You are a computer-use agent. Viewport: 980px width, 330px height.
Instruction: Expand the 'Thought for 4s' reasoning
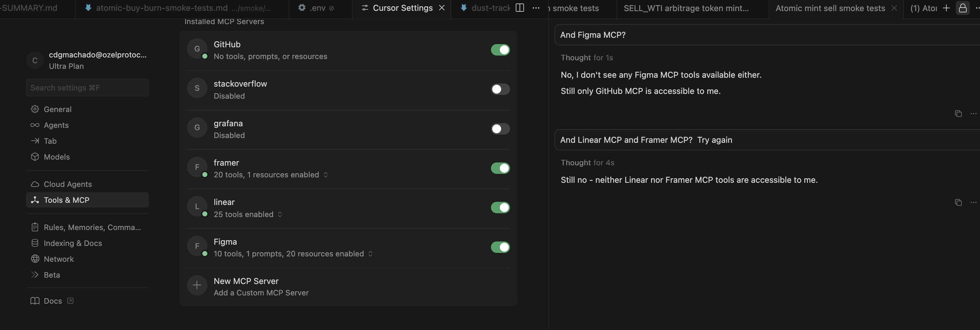(x=587, y=163)
